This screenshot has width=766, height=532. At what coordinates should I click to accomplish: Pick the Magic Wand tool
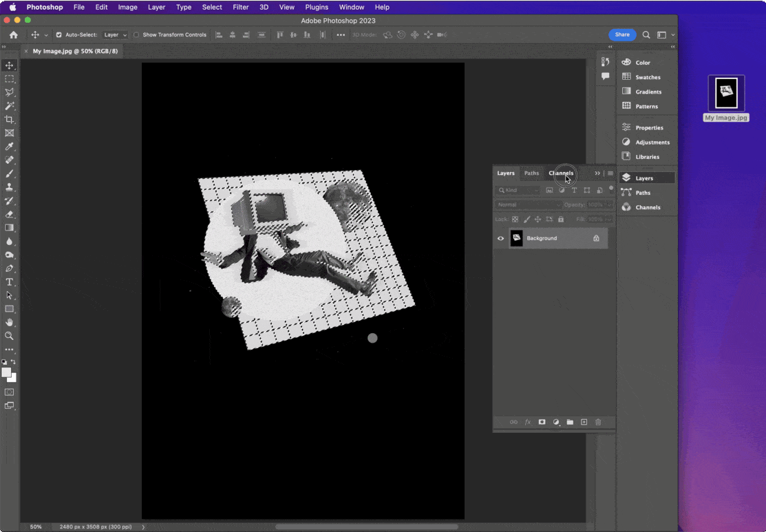point(9,106)
